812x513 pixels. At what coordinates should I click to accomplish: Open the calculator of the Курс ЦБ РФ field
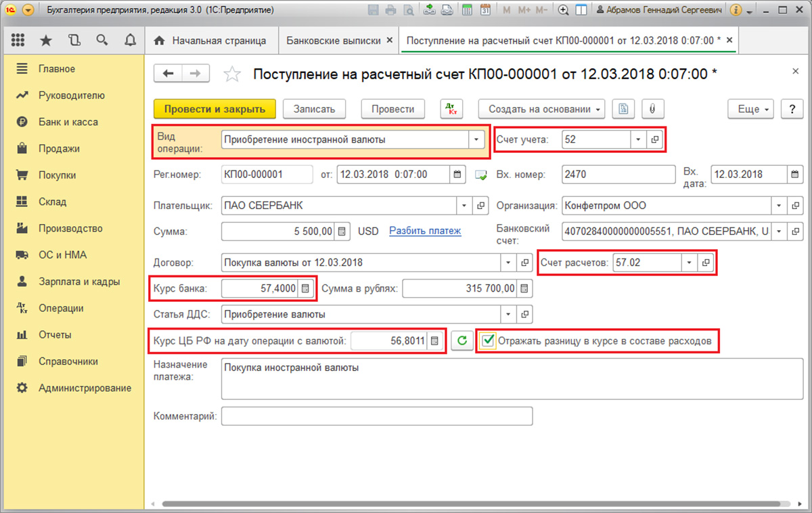pyautogui.click(x=435, y=341)
